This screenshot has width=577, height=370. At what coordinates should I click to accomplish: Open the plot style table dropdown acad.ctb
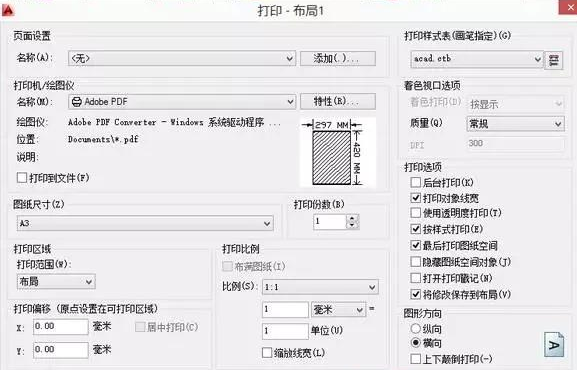[x=477, y=59]
